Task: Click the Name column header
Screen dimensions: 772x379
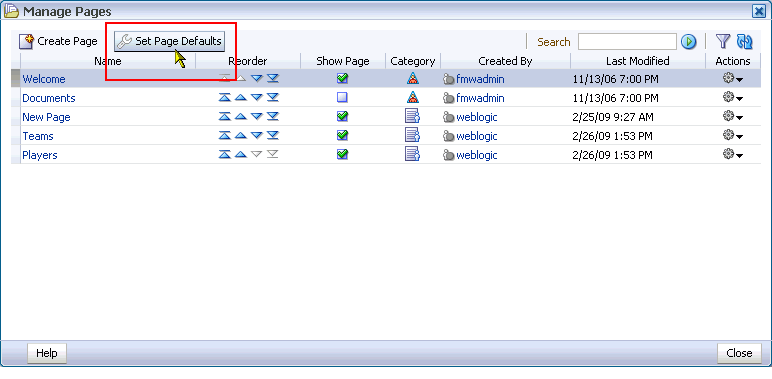Action: pos(108,61)
